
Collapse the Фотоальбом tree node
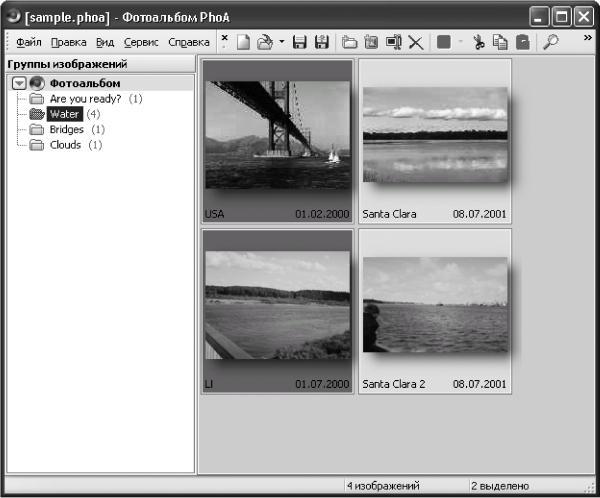19,83
